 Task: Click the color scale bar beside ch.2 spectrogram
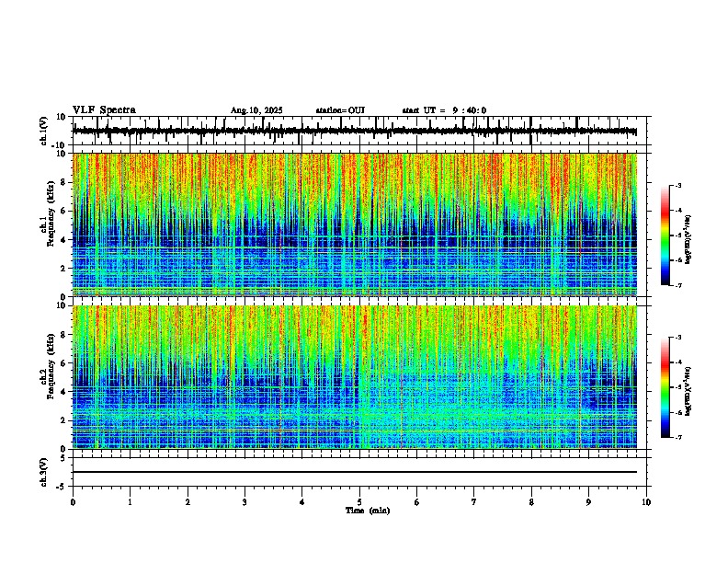click(665, 387)
